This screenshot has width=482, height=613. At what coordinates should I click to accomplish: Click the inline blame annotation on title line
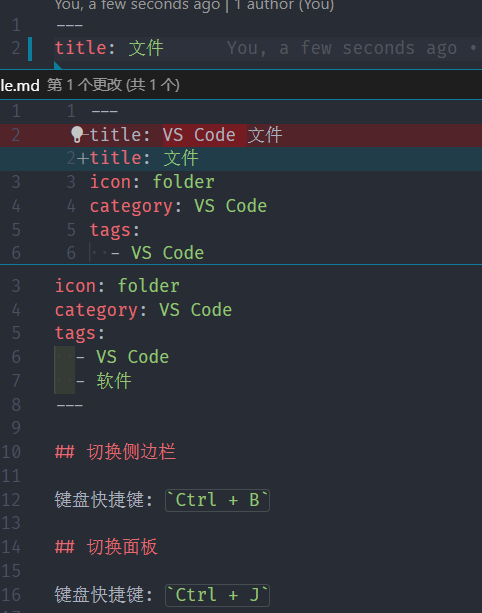click(x=352, y=48)
